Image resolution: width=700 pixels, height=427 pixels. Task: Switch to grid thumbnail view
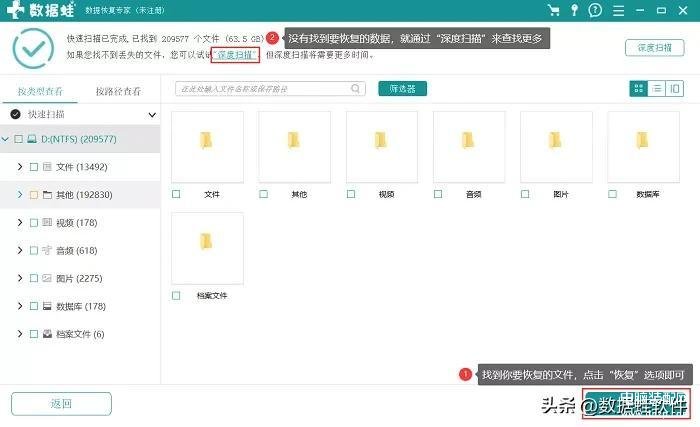638,88
